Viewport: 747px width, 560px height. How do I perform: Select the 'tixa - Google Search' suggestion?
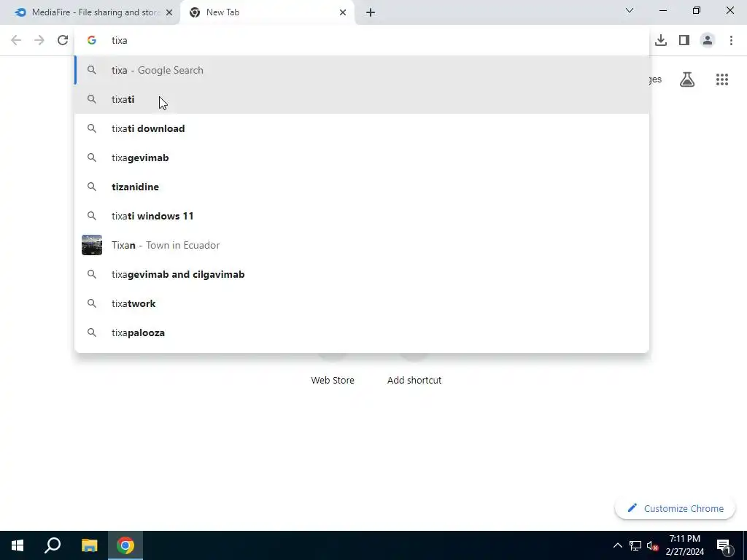click(x=362, y=70)
